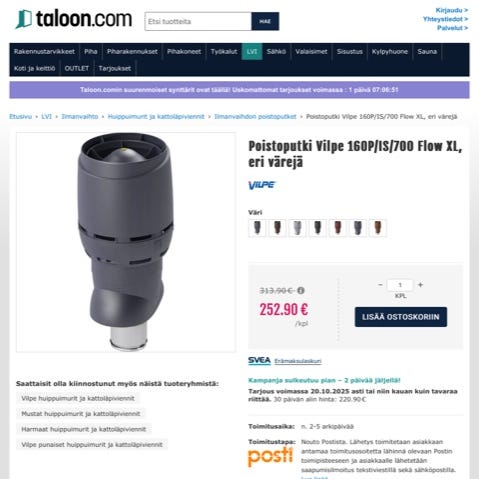Click the Vilpe brand logo

[x=262, y=185]
